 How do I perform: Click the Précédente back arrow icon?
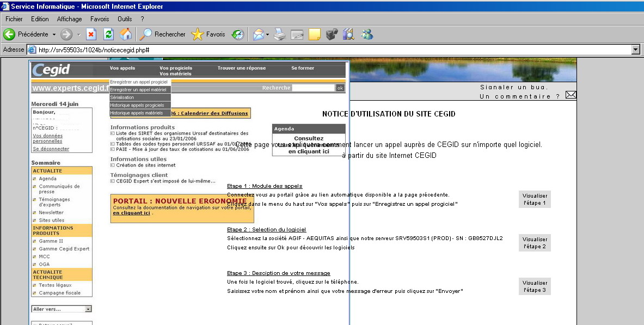point(9,34)
